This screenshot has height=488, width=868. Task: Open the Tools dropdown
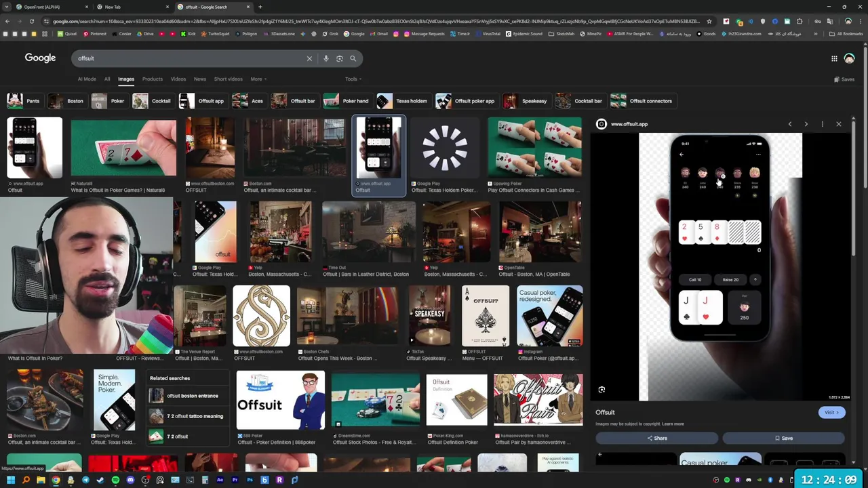pos(353,79)
